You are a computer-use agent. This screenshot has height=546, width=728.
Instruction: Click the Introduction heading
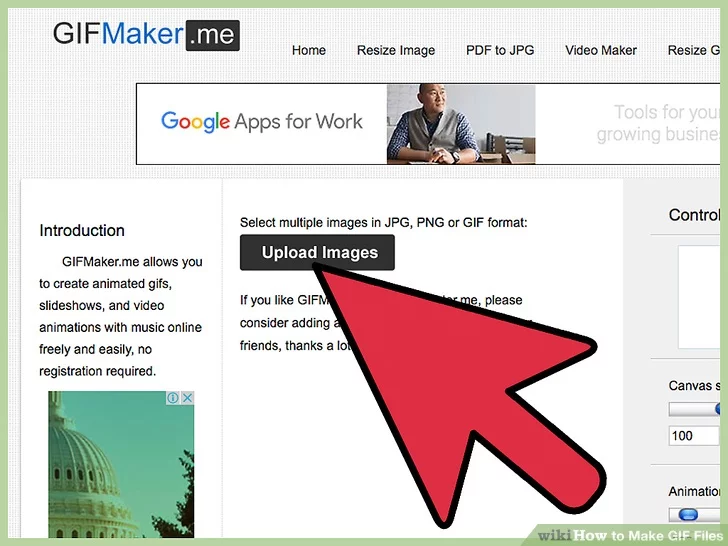(x=82, y=230)
